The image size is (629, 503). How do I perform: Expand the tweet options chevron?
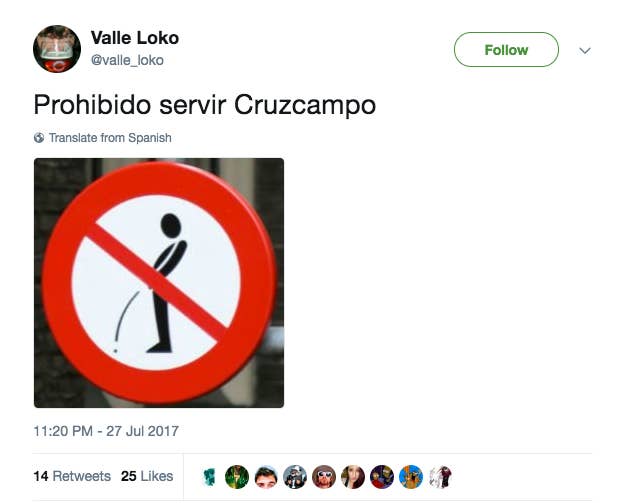coord(585,51)
